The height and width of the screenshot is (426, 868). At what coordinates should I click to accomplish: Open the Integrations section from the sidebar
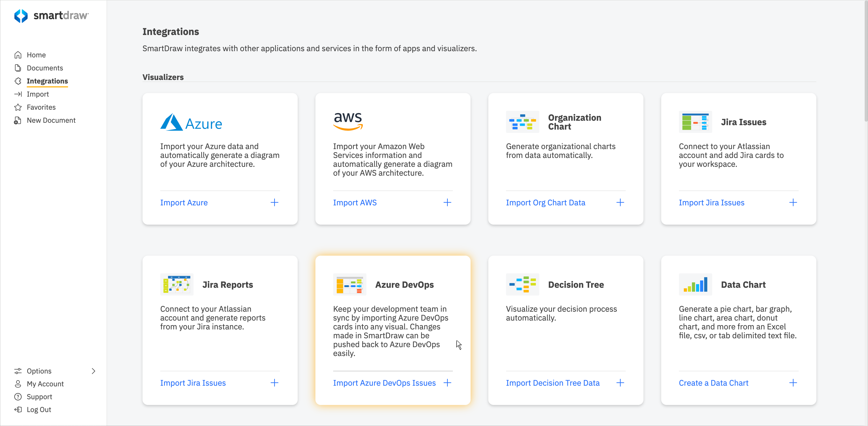point(47,81)
